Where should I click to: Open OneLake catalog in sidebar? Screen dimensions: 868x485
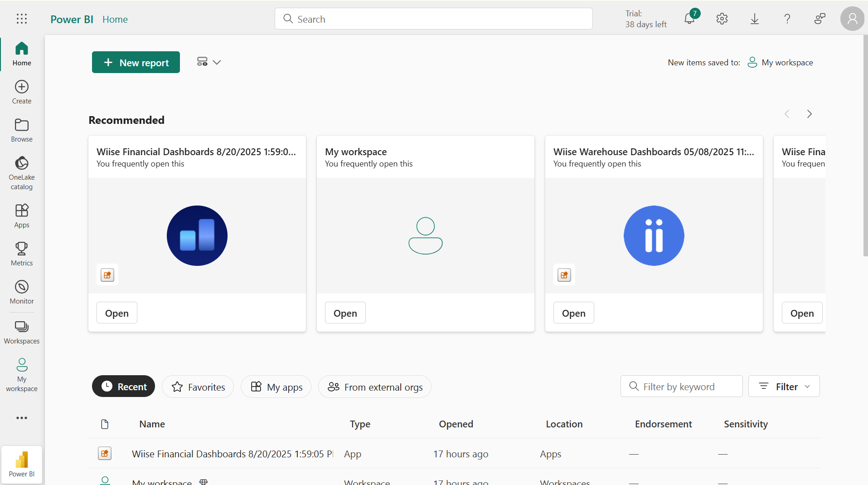22,173
